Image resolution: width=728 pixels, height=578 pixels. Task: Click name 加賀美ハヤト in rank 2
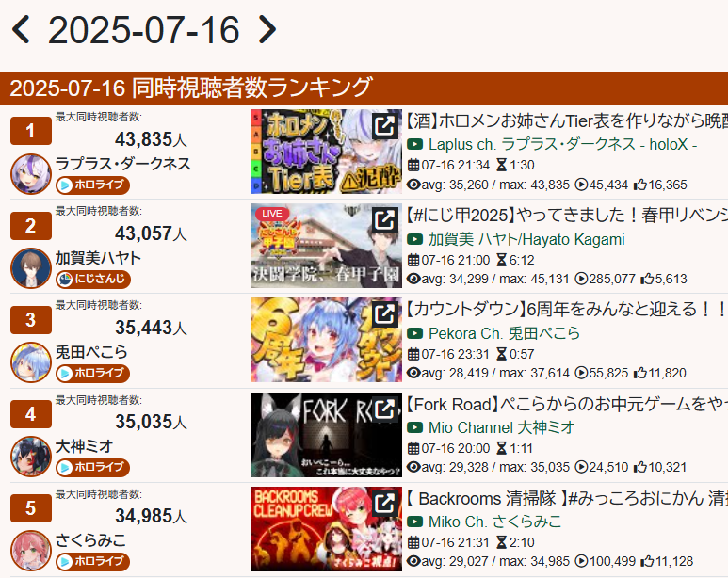pos(98,258)
